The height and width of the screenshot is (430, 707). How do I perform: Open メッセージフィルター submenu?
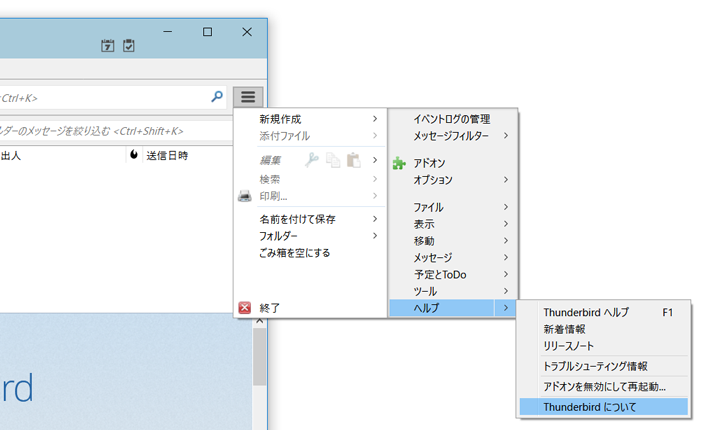click(x=453, y=136)
